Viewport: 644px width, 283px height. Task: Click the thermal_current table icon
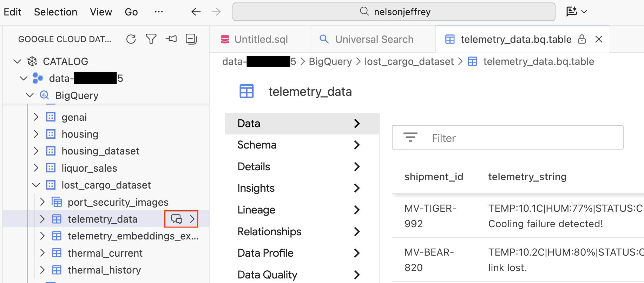[57, 253]
